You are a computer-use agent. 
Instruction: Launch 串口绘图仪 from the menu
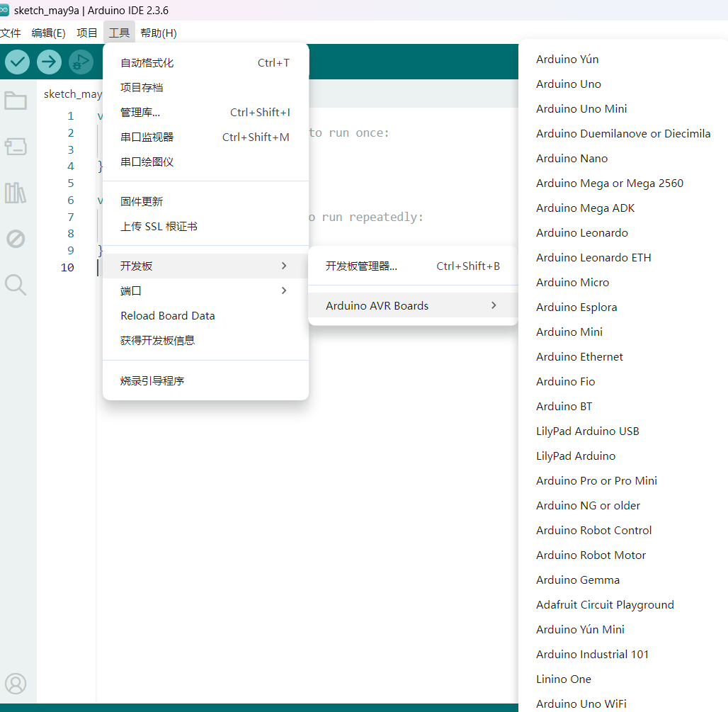[x=205, y=162]
